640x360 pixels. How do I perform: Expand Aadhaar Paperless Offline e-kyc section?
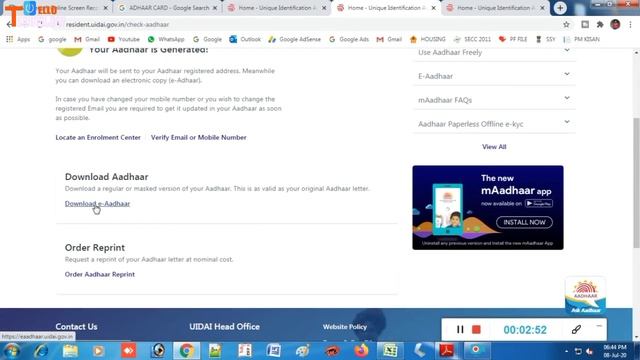pos(494,124)
